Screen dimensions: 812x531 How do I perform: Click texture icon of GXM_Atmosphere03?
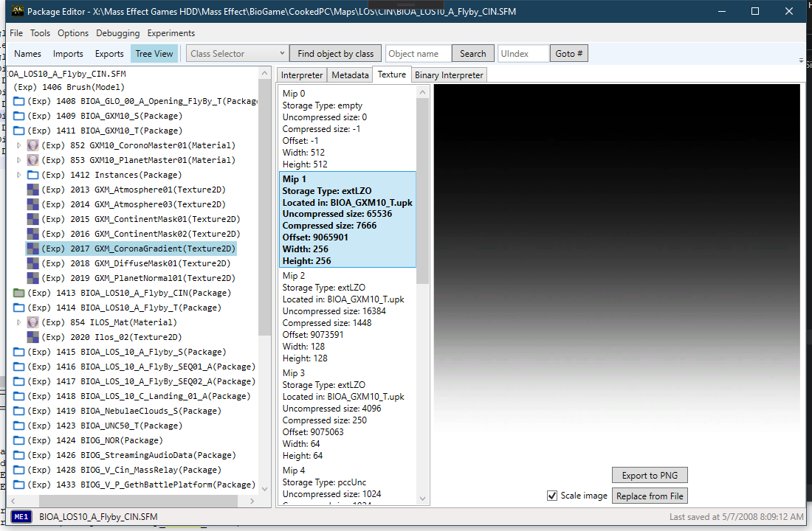pos(32,204)
